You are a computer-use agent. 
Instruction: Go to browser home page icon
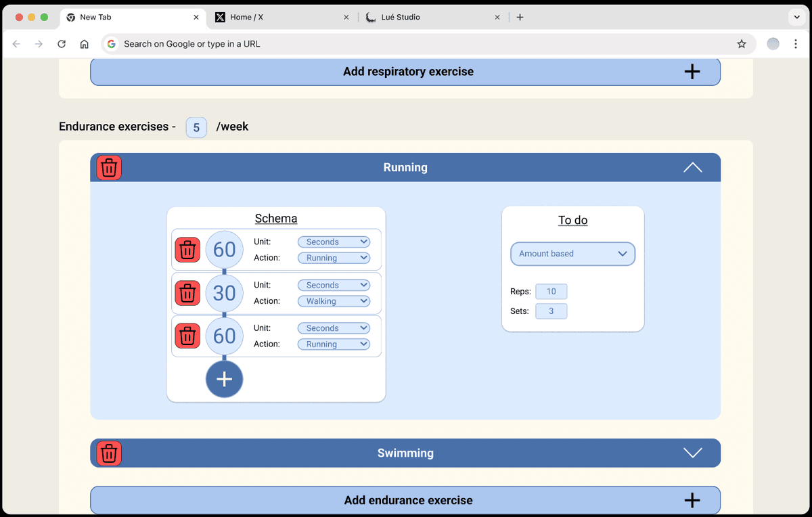84,44
